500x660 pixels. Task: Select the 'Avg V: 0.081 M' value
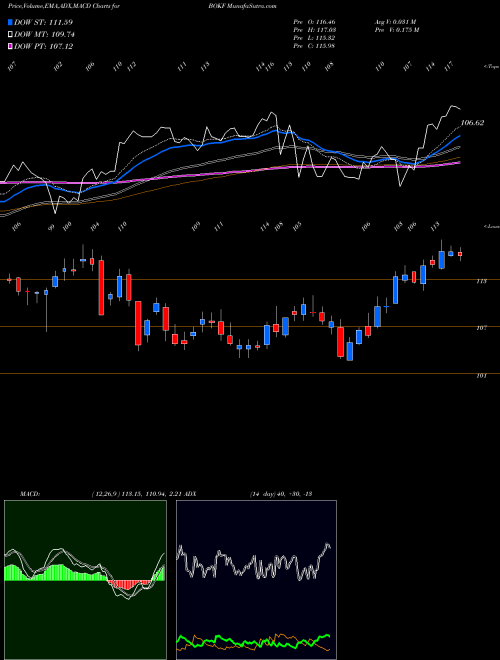(395, 22)
